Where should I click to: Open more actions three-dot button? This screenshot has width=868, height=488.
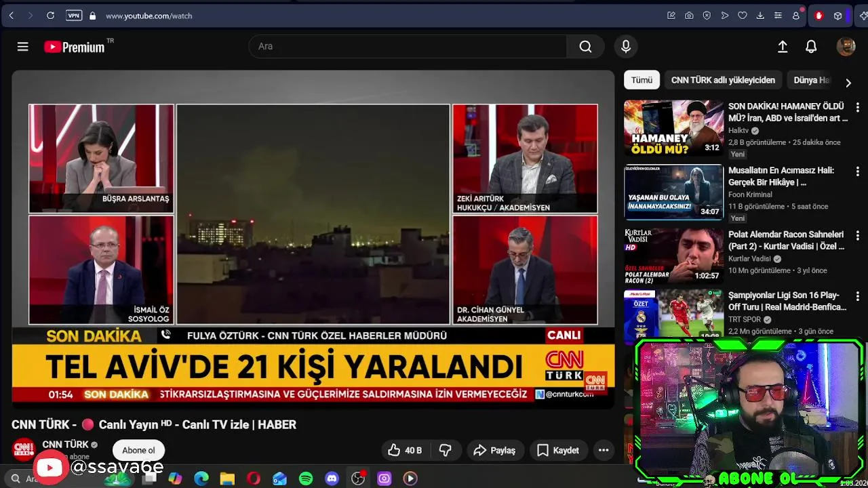[604, 450]
